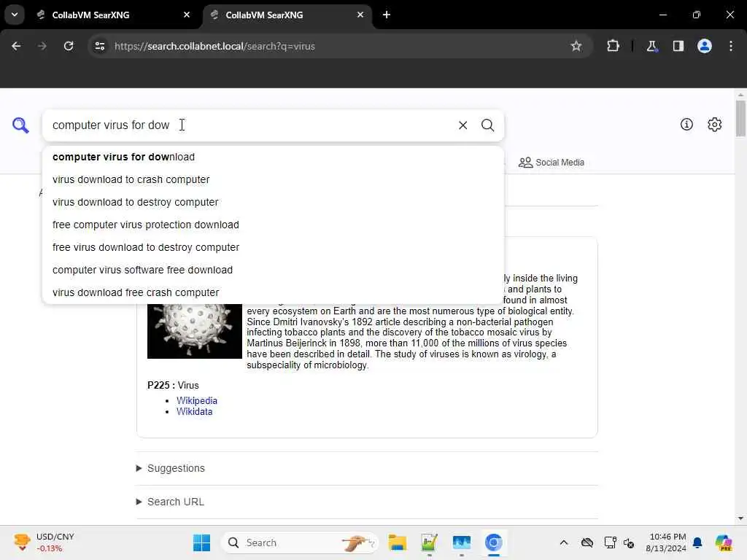Go back with browser back arrow
The image size is (747, 560).
click(16, 46)
